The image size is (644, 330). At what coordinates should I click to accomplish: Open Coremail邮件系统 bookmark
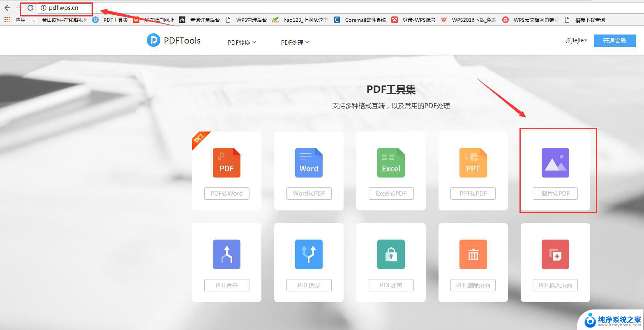[360, 20]
